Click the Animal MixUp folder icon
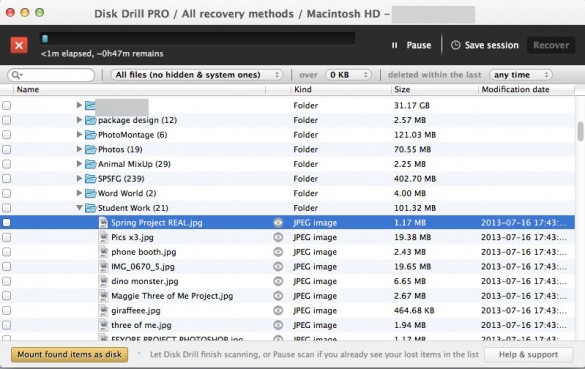Screen dimensions: 585x369 coord(90,164)
